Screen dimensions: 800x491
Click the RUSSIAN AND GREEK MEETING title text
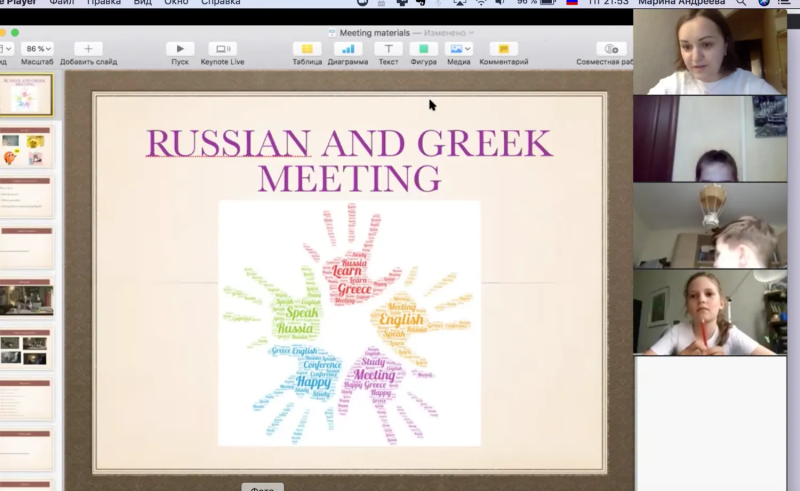tap(349, 160)
